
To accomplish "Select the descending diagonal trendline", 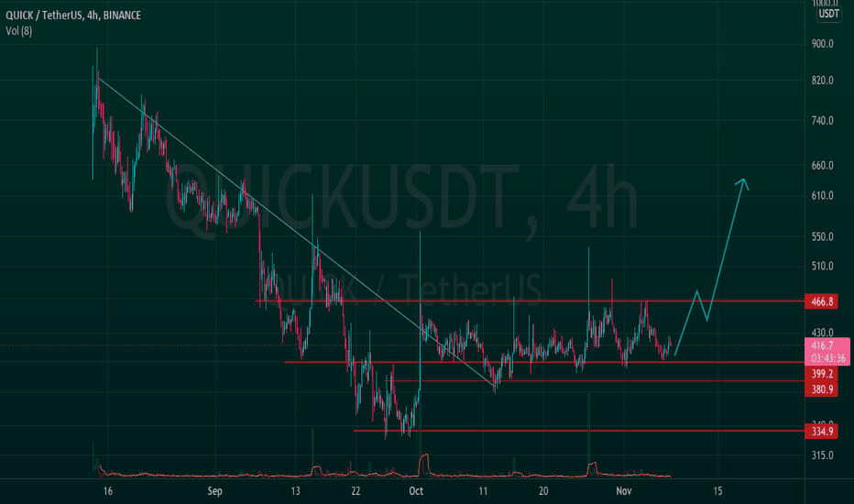I will 298,235.
